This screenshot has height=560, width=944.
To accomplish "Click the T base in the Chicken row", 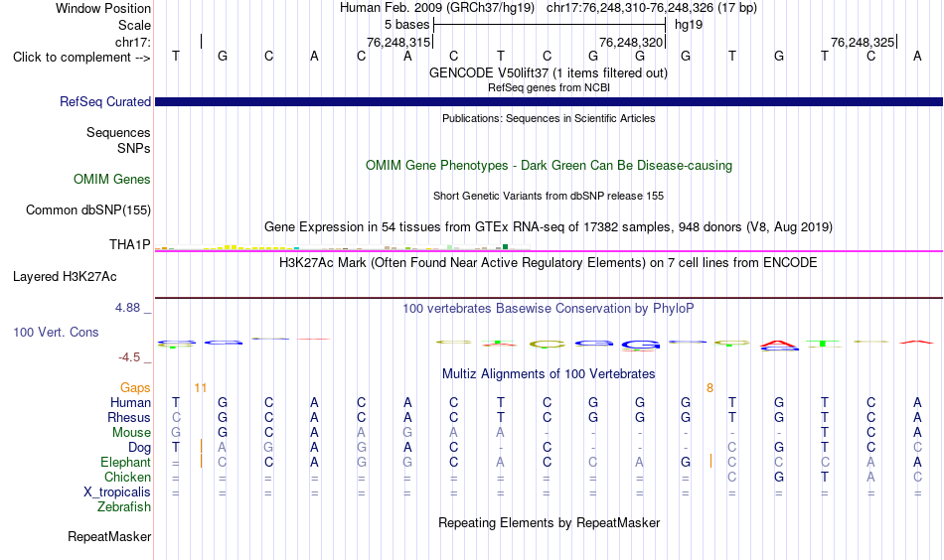I will coord(825,477).
